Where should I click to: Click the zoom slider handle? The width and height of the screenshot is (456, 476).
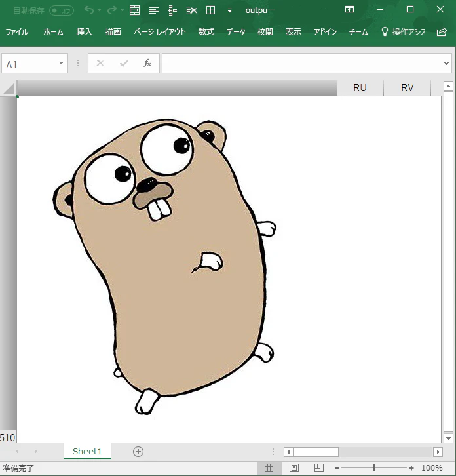pos(374,467)
